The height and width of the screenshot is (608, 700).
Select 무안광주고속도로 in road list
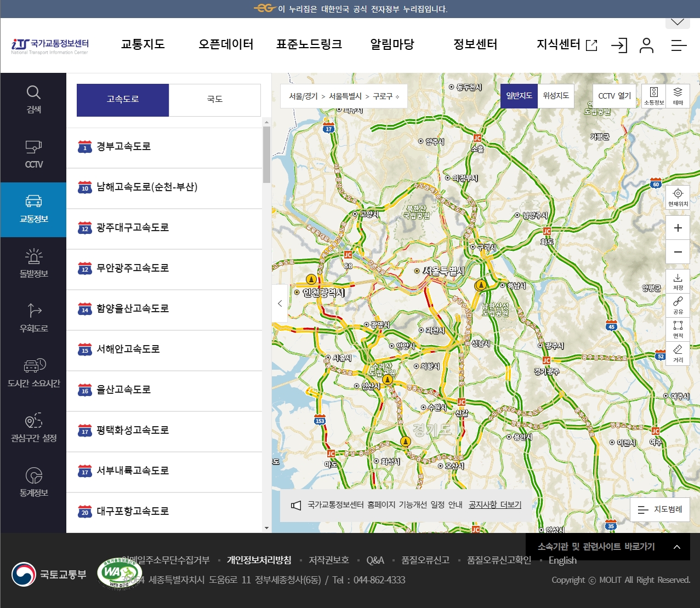[x=164, y=269]
